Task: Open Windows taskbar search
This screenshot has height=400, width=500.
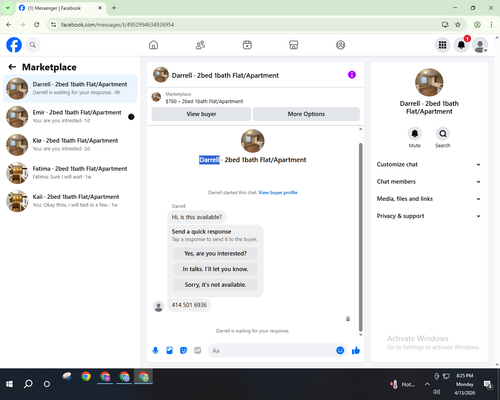Action: [28, 384]
